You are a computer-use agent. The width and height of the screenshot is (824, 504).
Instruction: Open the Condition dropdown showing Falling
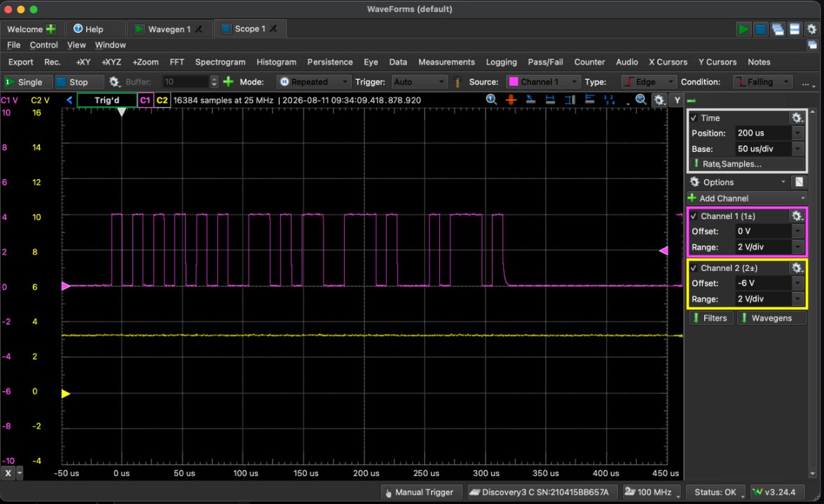tap(763, 82)
